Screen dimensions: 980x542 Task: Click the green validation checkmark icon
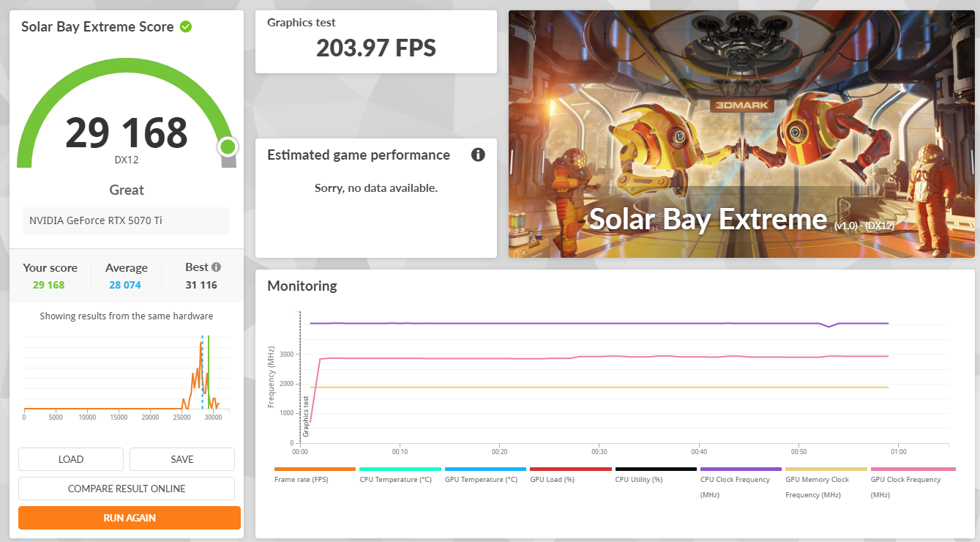coord(186,27)
